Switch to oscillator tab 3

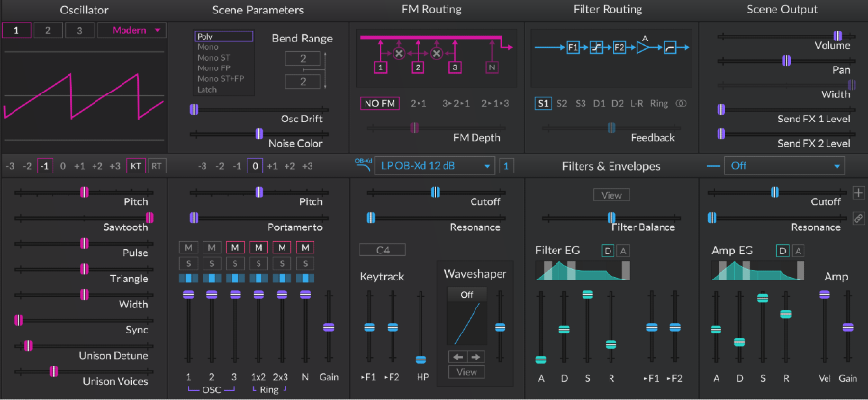(x=79, y=31)
